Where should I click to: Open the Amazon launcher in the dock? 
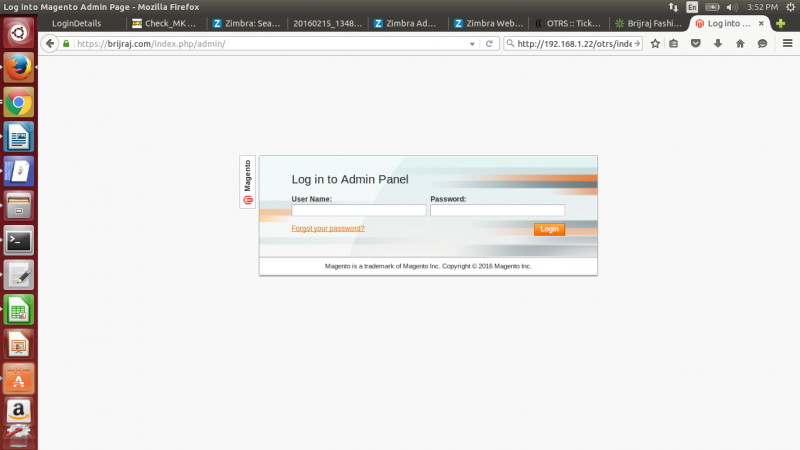[x=18, y=411]
